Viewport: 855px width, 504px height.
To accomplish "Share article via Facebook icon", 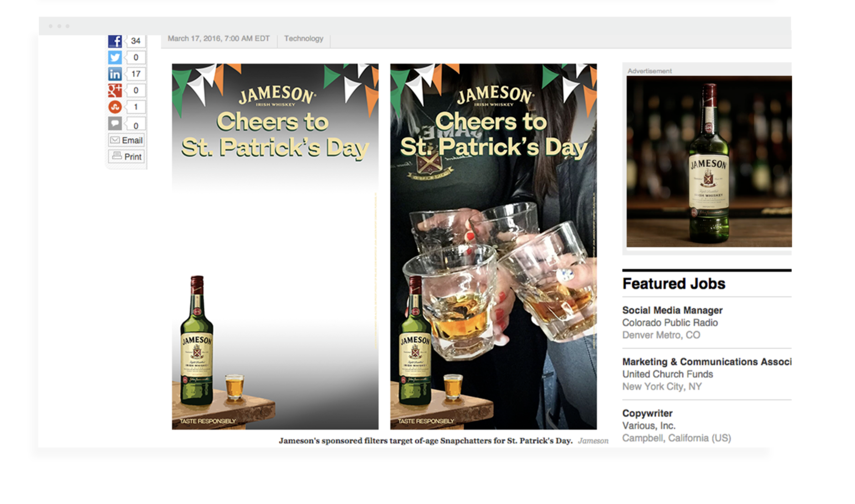I will 115,41.
